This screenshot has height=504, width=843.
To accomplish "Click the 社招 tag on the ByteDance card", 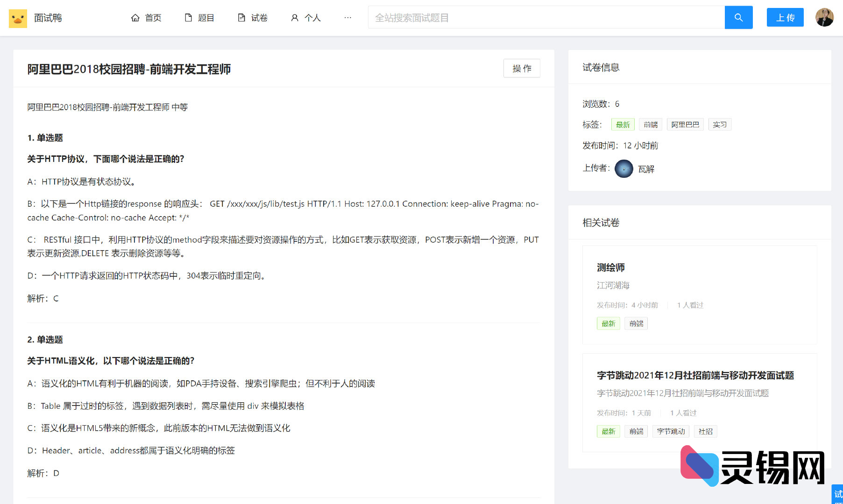I will click(x=705, y=431).
